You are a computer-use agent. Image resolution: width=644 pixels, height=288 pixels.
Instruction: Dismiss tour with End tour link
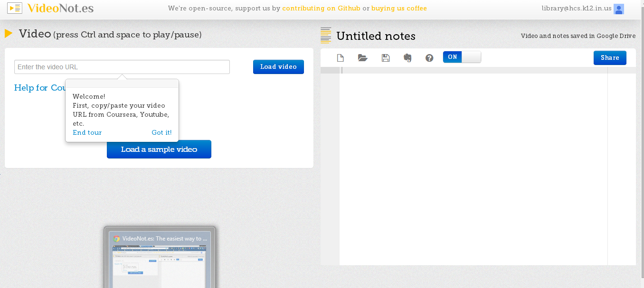(87, 132)
